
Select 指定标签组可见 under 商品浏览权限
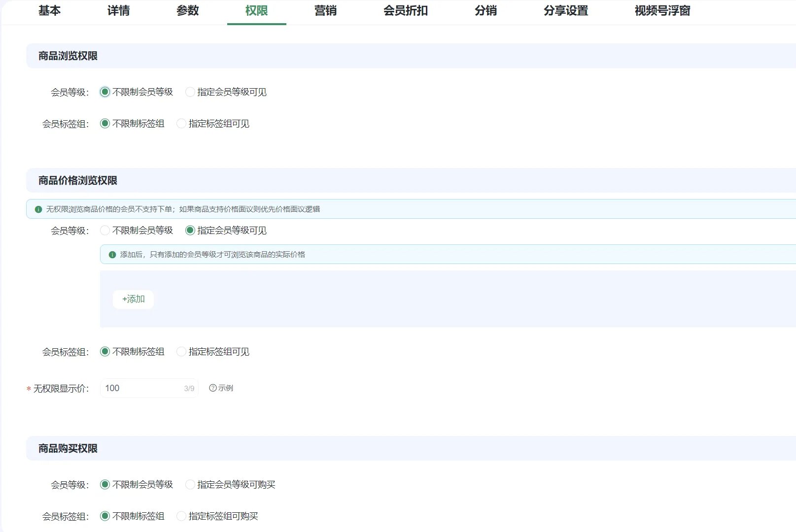point(181,124)
